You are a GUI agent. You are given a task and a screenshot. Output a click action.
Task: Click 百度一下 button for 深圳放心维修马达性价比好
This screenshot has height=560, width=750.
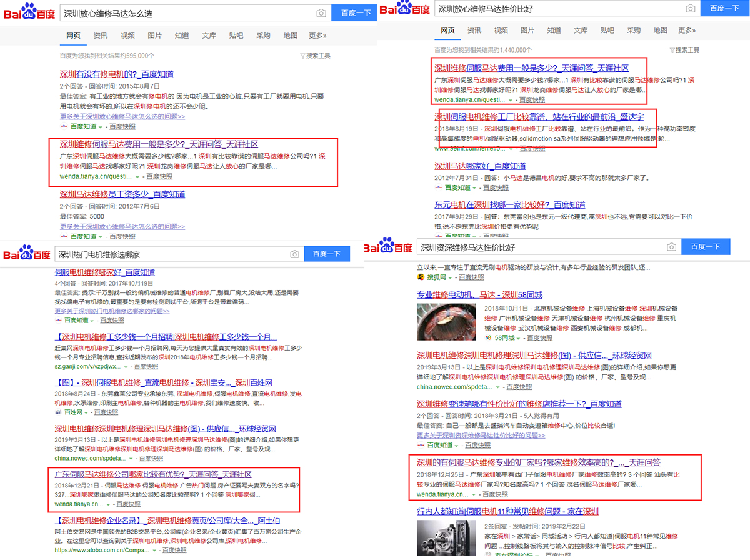point(725,9)
